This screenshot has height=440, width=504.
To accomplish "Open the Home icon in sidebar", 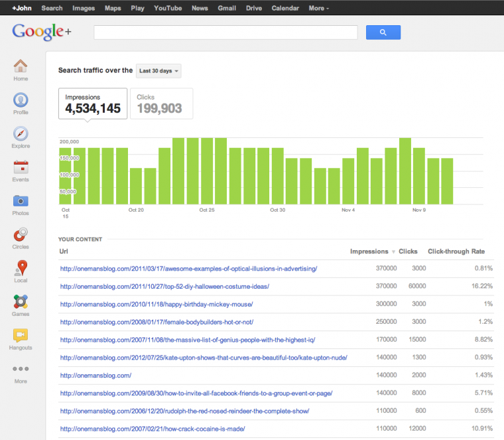I will click(x=21, y=66).
